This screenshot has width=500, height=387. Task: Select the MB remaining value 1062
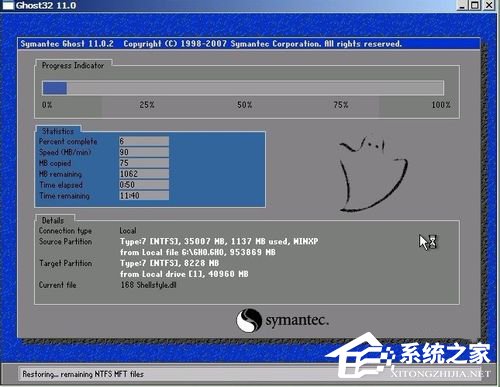click(144, 174)
